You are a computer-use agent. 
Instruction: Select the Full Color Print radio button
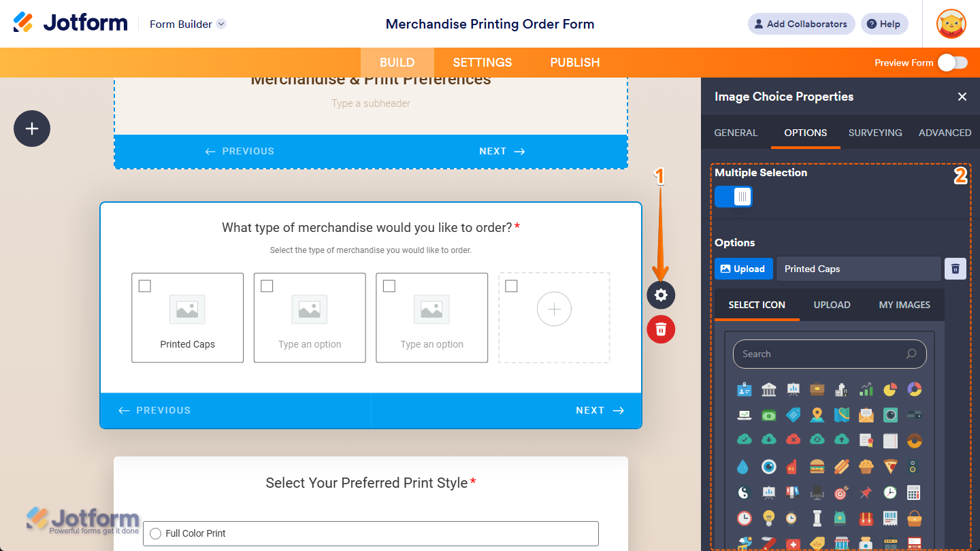click(155, 533)
